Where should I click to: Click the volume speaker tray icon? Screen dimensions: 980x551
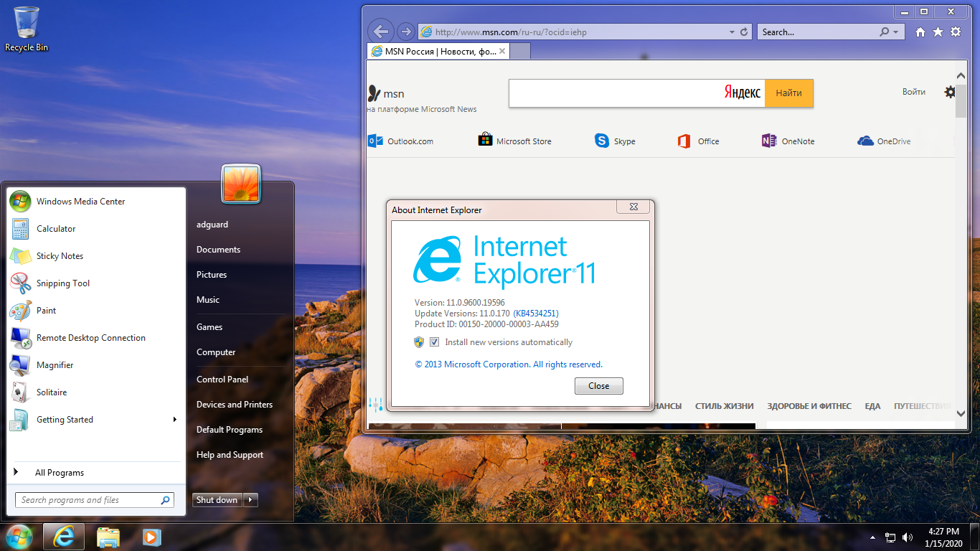[908, 537]
